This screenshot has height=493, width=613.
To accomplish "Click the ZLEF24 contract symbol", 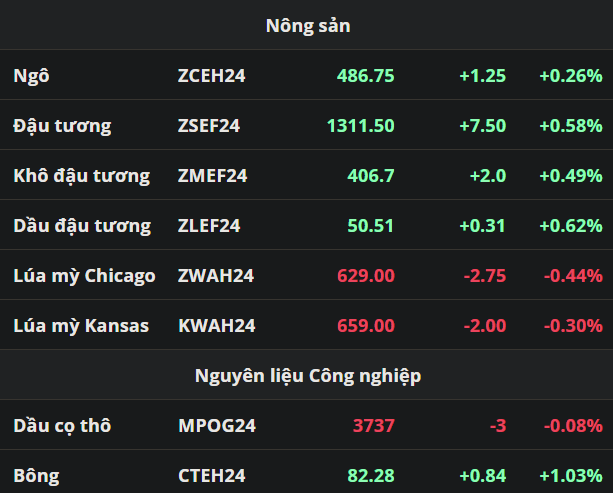I will tap(209, 226).
